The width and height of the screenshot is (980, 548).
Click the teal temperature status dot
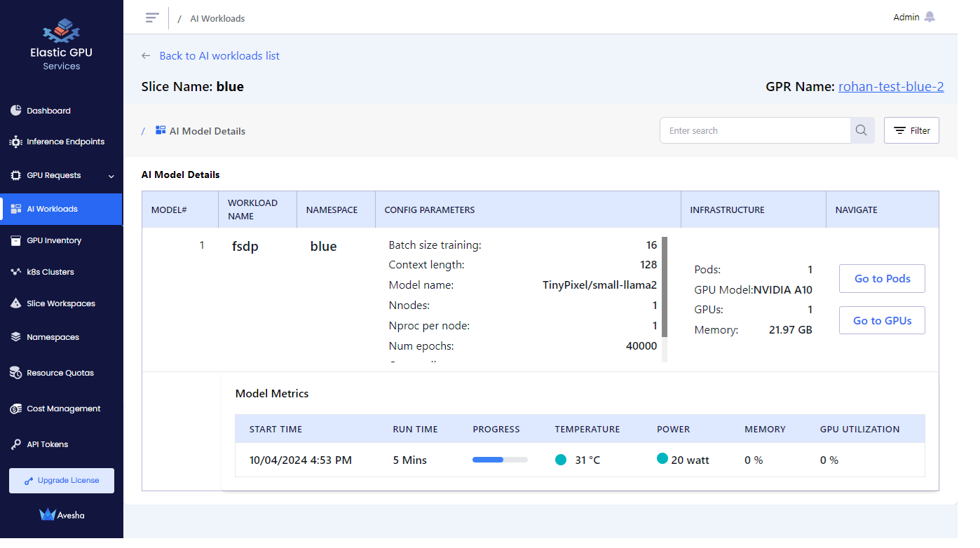[x=561, y=460]
